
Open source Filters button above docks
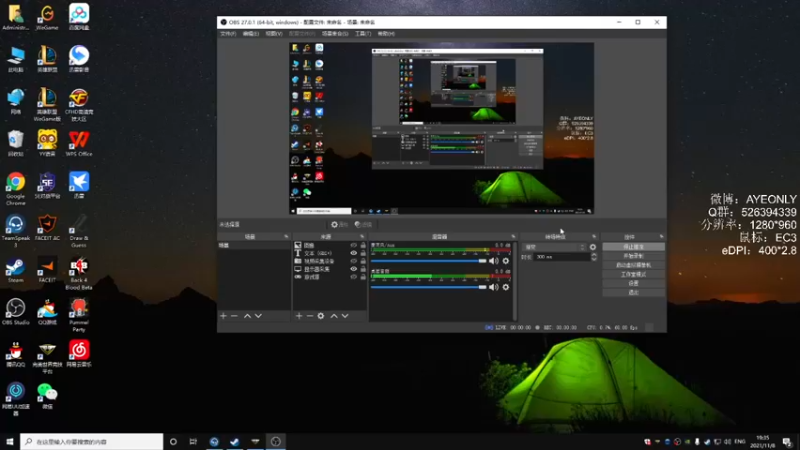[363, 224]
